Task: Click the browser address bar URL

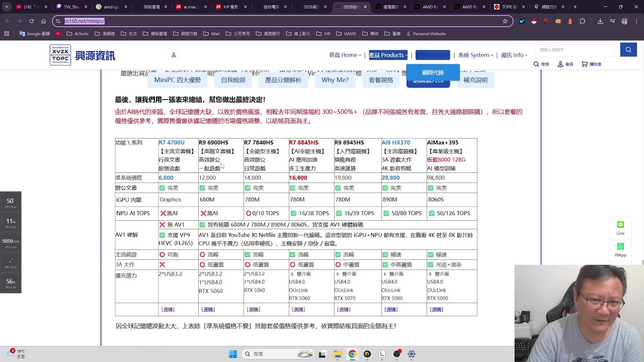Action: [x=85, y=21]
